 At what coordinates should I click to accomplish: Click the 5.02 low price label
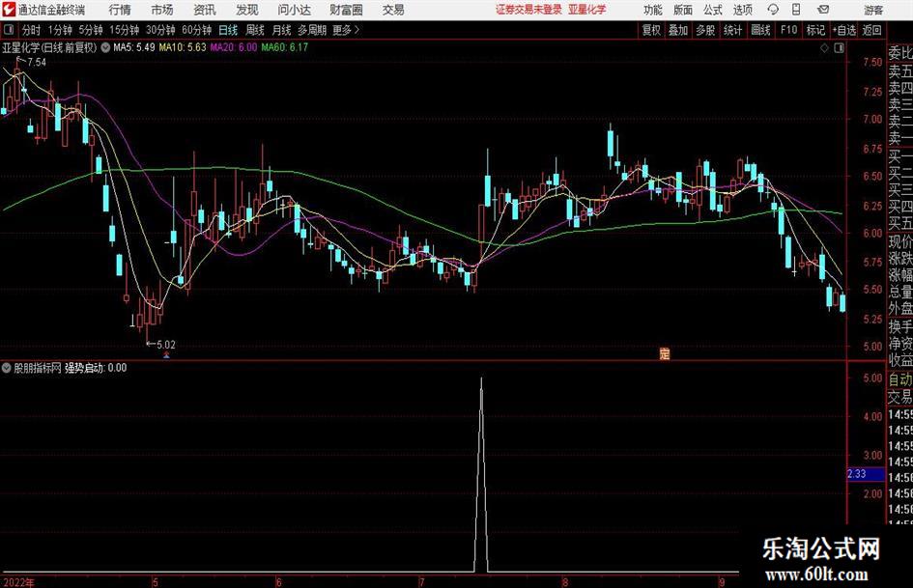166,345
